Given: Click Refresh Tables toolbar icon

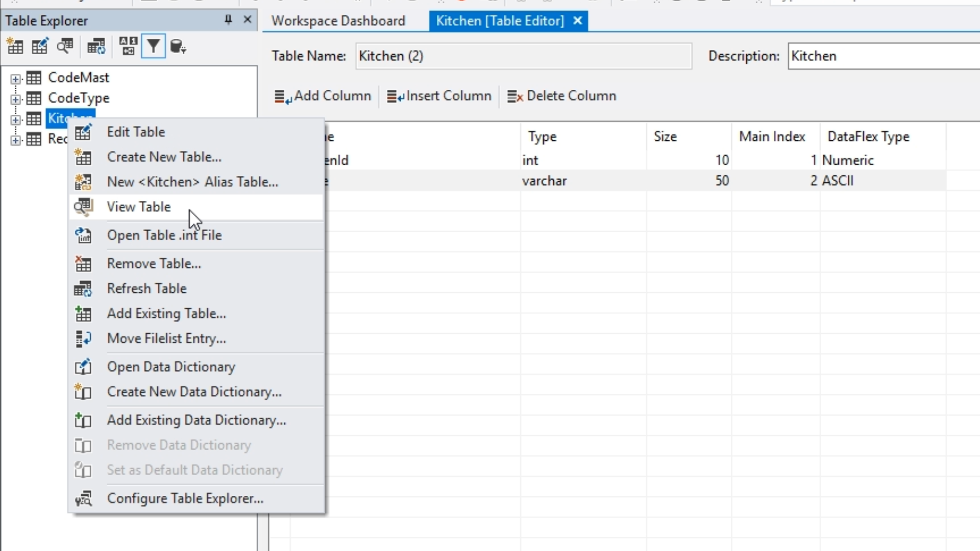Looking at the screenshot, I should click(96, 46).
